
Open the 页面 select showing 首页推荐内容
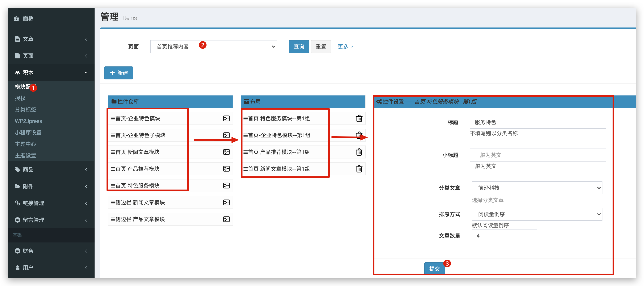point(214,47)
